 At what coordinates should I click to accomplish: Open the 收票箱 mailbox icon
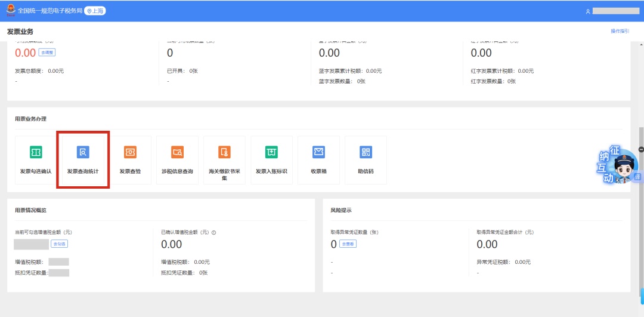click(318, 153)
